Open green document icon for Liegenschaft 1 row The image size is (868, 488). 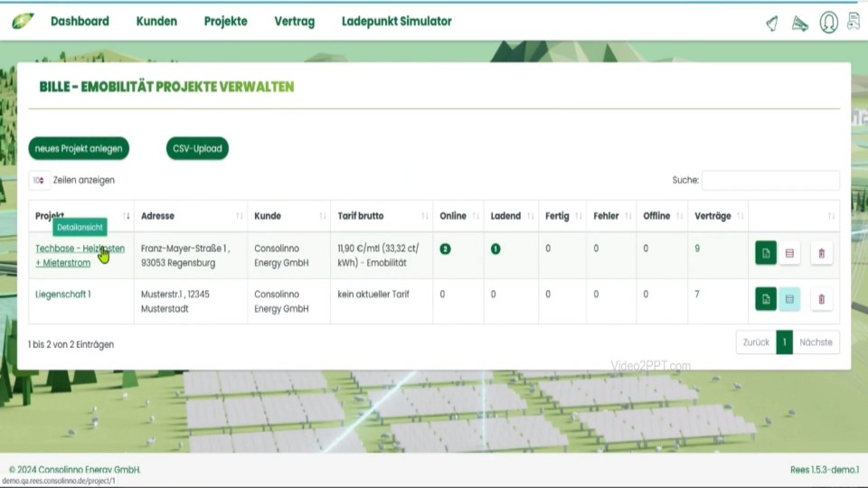tap(766, 299)
